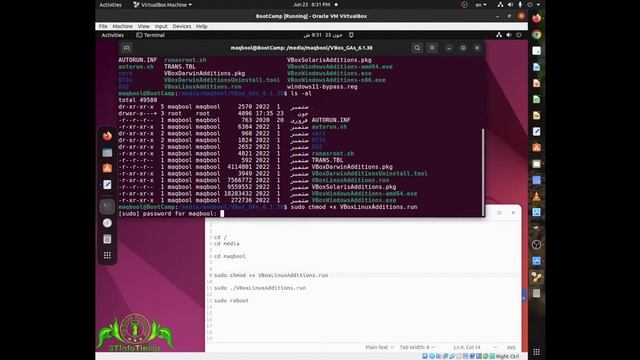Open the terminal hamburger menu
This screenshot has width=640, height=360.
432,48
